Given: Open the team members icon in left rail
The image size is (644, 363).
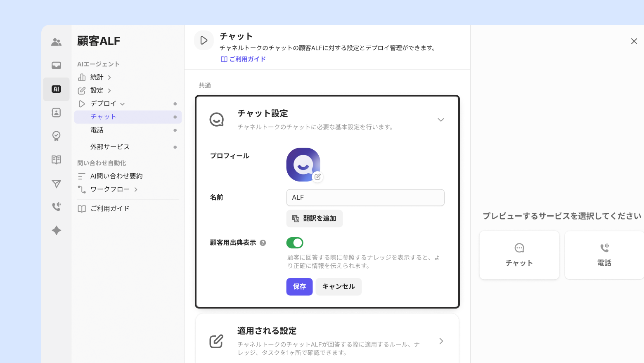Looking at the screenshot, I should 57,42.
